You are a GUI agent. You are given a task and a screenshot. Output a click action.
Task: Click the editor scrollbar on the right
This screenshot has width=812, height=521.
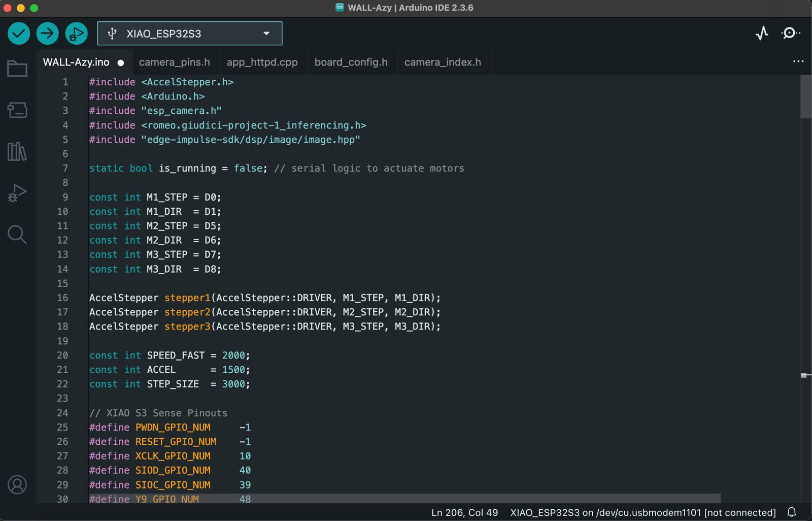tap(805, 96)
